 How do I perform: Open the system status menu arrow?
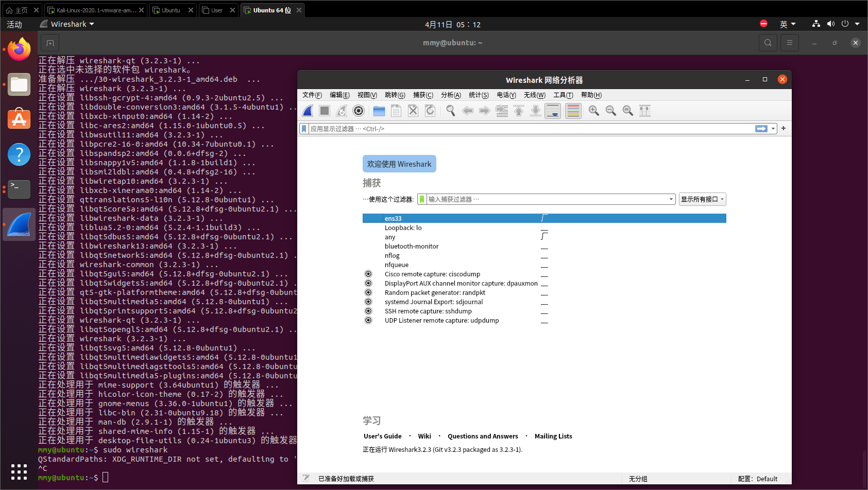tap(857, 24)
